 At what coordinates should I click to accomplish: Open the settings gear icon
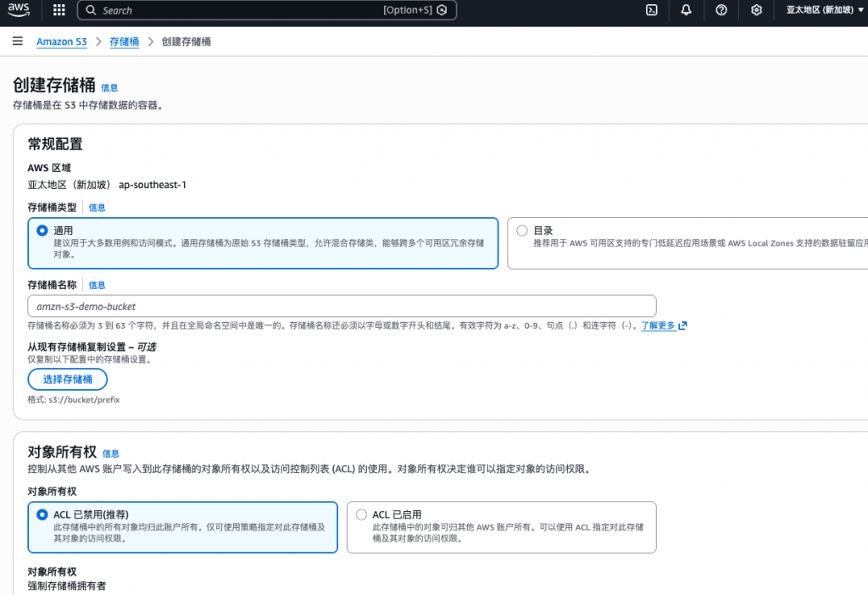[x=756, y=10]
